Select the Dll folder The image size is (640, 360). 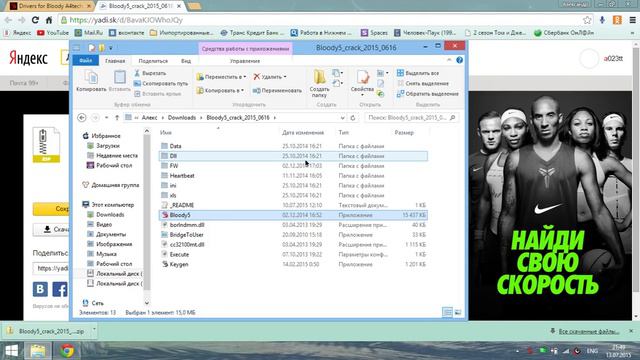pos(293,156)
